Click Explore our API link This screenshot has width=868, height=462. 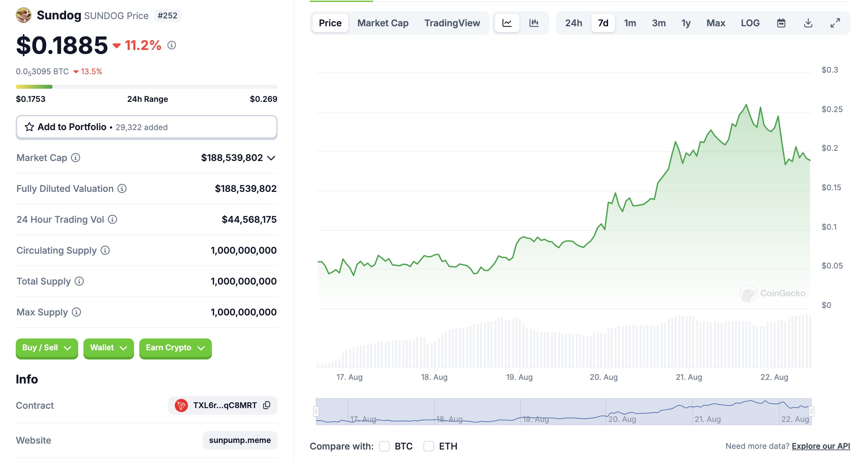coord(821,446)
